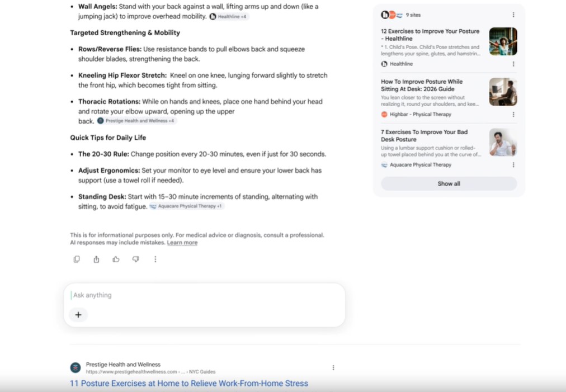Click the Healthline article thumbnail image
566x392 pixels.
(503, 41)
